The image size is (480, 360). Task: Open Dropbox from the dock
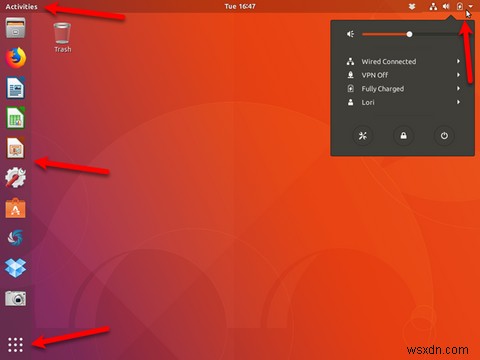coord(15,268)
